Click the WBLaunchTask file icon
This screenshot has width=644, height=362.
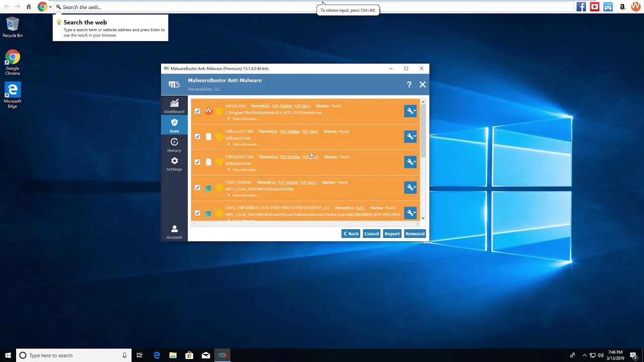pyautogui.click(x=208, y=137)
